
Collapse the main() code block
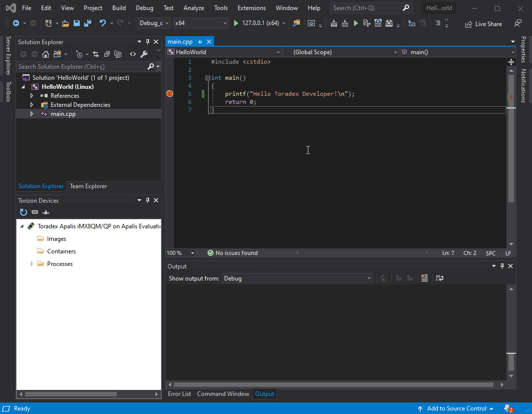click(x=208, y=78)
